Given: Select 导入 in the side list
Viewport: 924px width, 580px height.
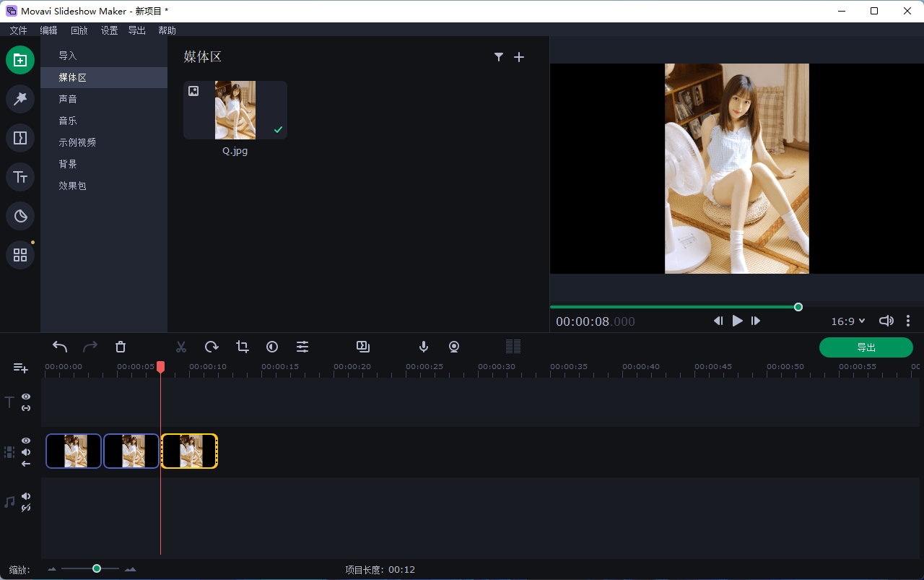Looking at the screenshot, I should point(104,56).
